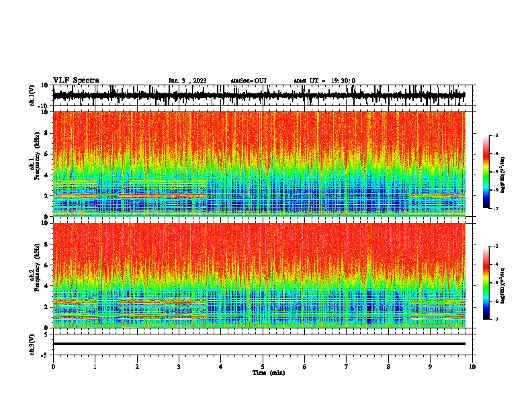Click the "ch.1(V)" axis label
Screen dimensions: 532x411
coord(32,95)
